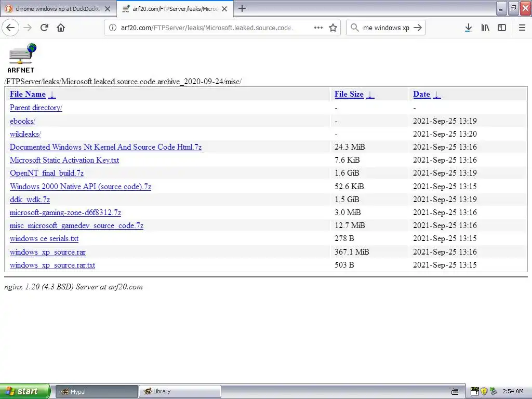Submit the search with the arrow button
532x399 pixels.
(418, 28)
